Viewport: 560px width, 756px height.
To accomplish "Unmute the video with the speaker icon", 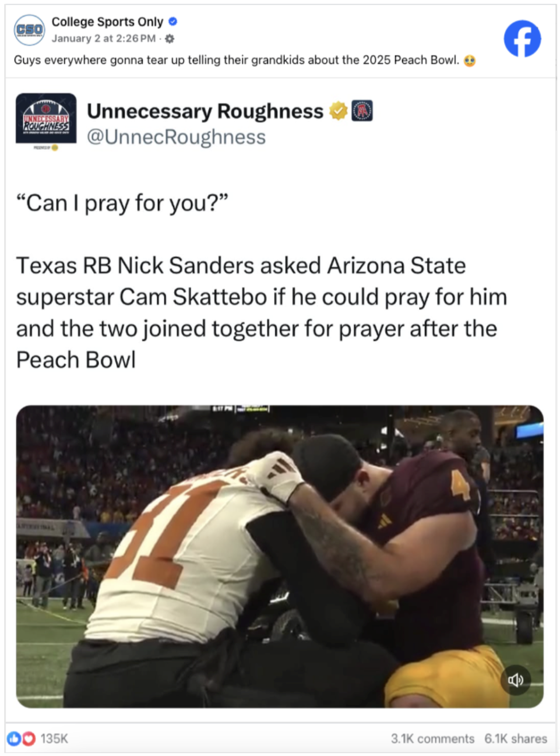I will [x=516, y=680].
